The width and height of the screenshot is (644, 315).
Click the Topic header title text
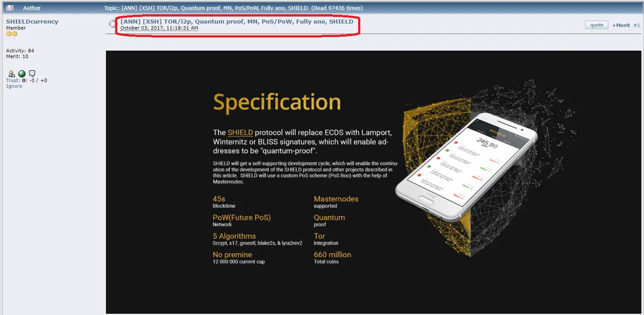(233, 8)
